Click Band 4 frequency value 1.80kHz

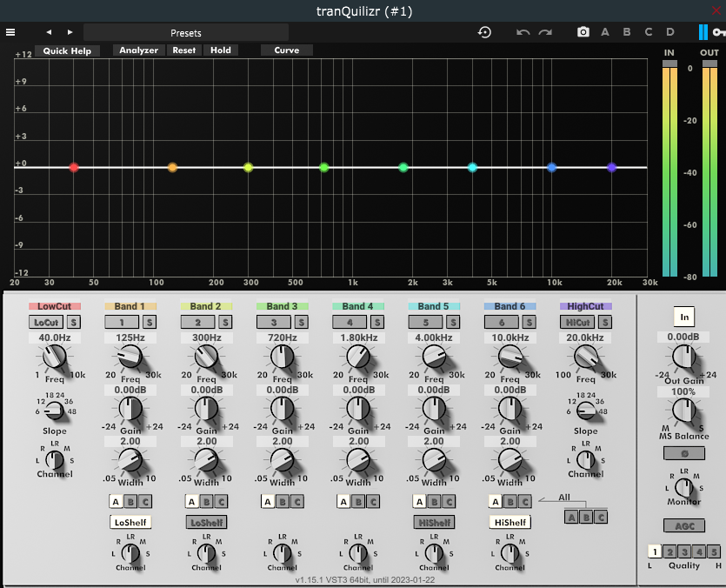coord(359,337)
